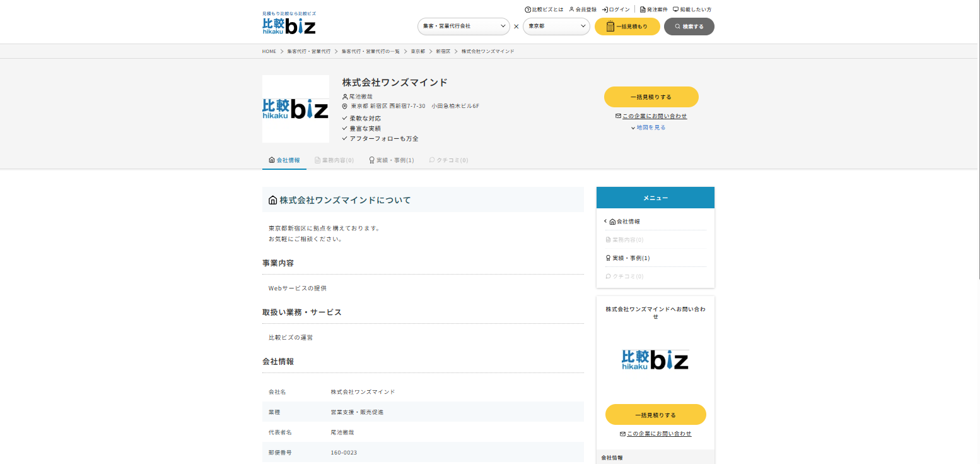Click the magnifier icon in 検索する button
Image resolution: width=980 pixels, height=464 pixels.
677,27
